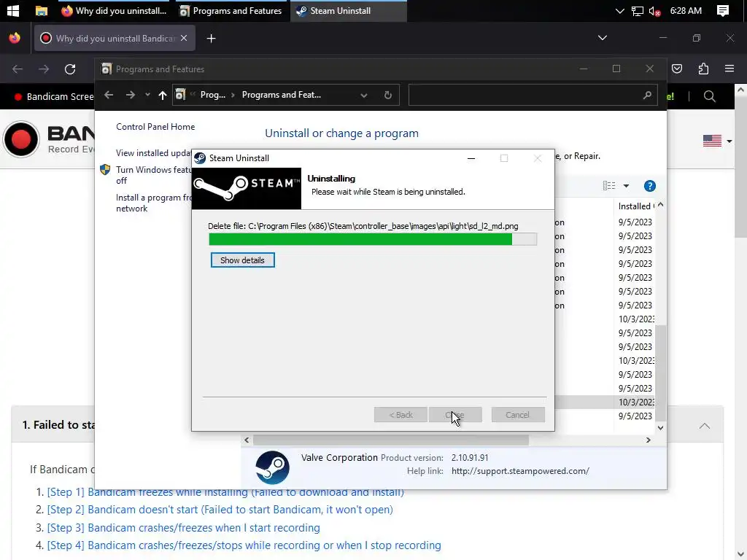Select the highlighted 10/3/2023 program row
This screenshot has height=560, width=747.
[x=605, y=402]
